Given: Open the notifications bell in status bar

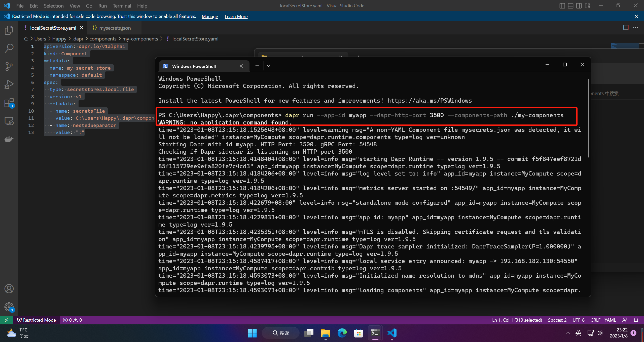Looking at the screenshot, I should tap(636, 320).
